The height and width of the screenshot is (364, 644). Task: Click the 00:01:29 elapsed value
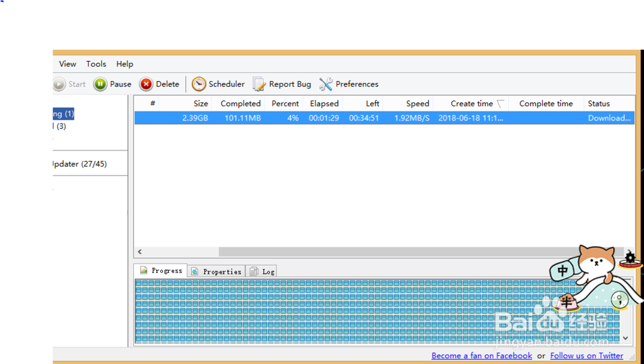[x=324, y=119]
